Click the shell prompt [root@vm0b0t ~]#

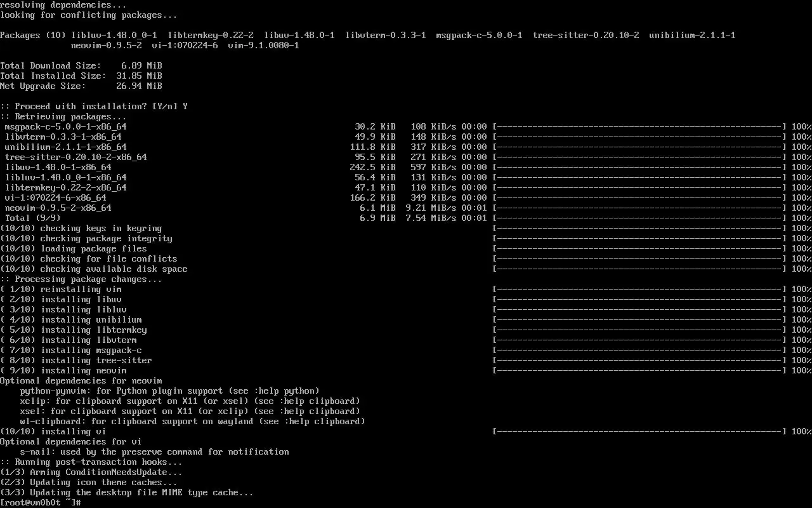click(41, 502)
